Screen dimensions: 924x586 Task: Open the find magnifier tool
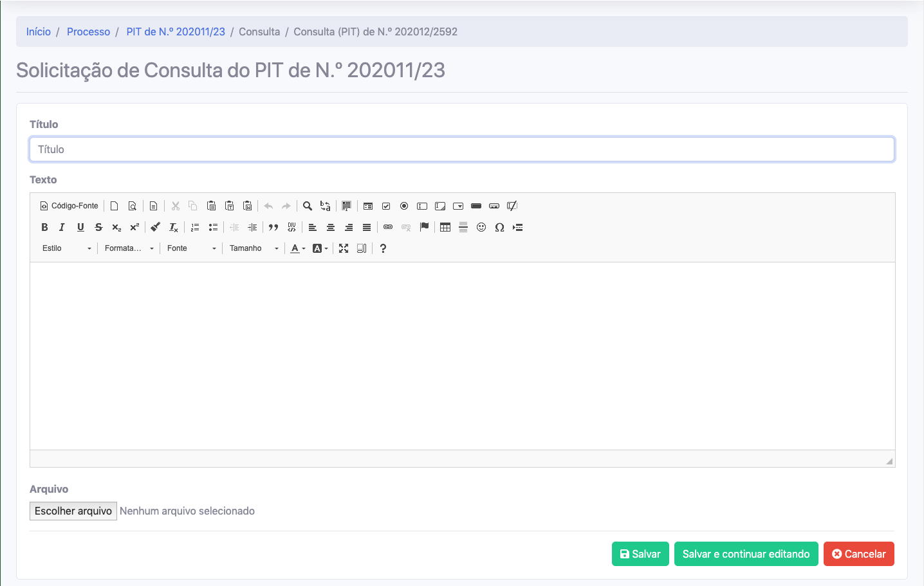(308, 206)
